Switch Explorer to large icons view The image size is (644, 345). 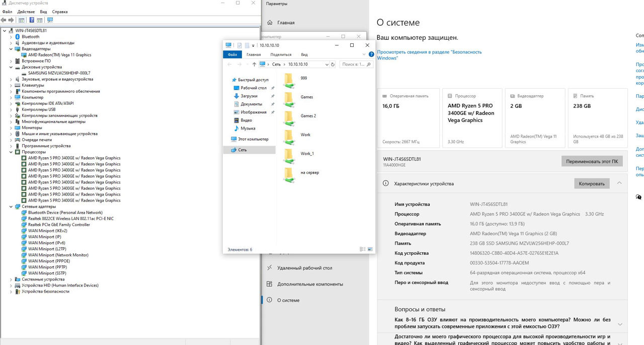pos(370,249)
